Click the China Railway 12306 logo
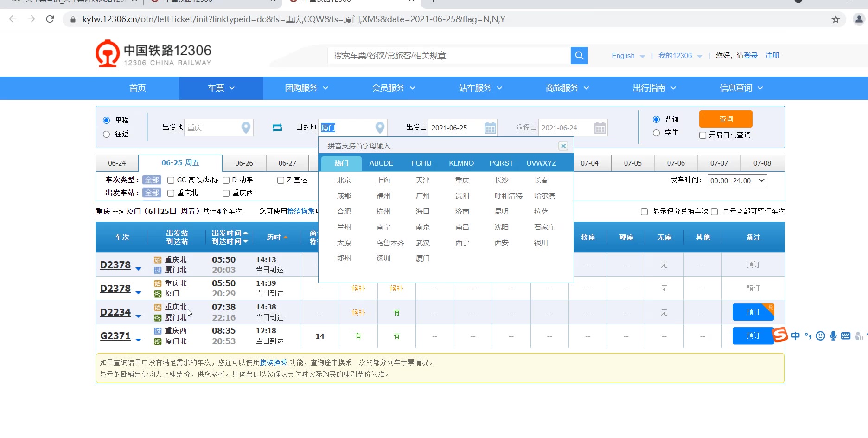 [x=153, y=54]
